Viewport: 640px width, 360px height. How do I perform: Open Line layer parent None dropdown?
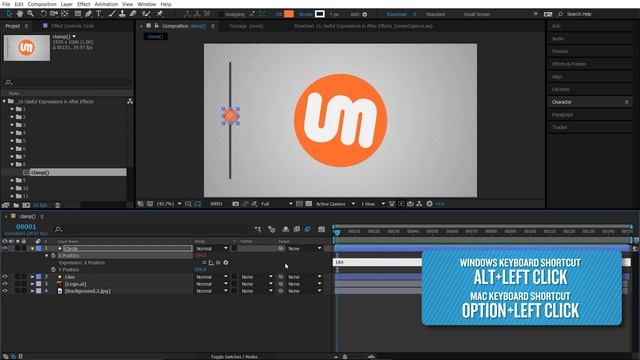coord(304,277)
